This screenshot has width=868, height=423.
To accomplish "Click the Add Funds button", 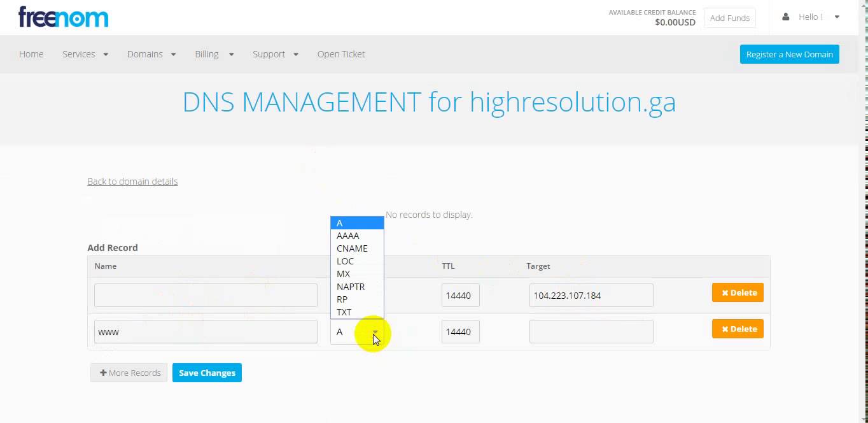I will (730, 18).
